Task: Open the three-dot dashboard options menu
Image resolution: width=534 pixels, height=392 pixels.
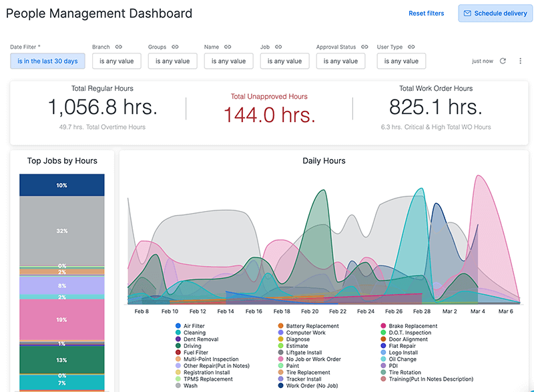Action: point(521,61)
